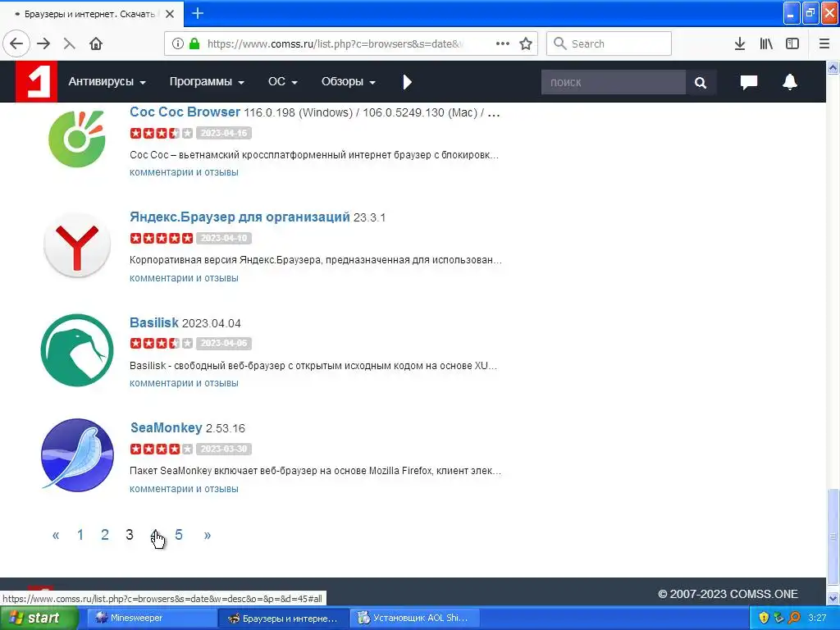Open a new browser tab

coord(198,13)
